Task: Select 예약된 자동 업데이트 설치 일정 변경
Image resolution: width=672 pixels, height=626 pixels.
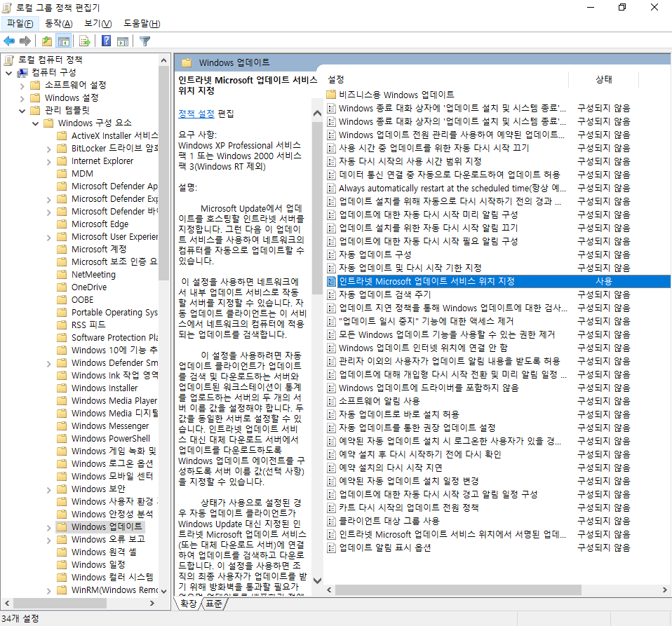Action: point(408,481)
